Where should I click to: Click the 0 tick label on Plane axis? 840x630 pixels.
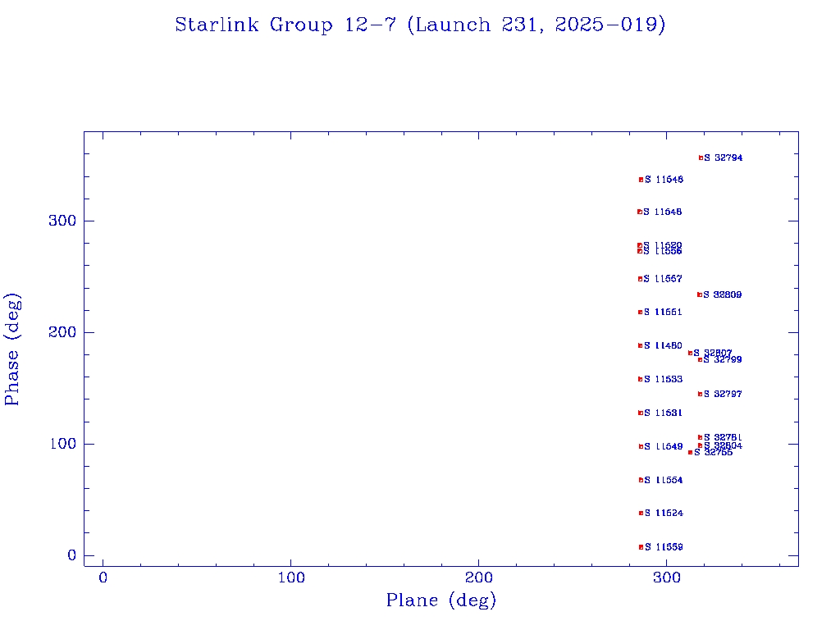[103, 577]
